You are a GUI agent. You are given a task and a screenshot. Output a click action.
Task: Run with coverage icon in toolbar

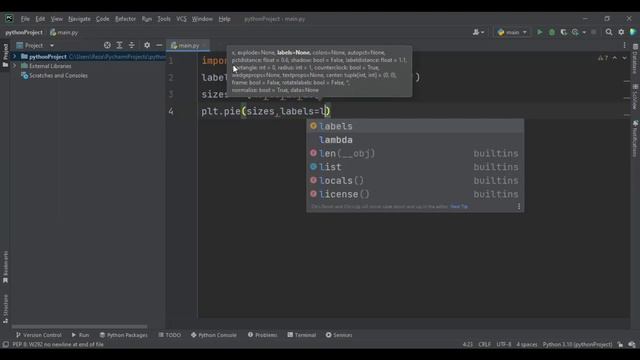564,32
